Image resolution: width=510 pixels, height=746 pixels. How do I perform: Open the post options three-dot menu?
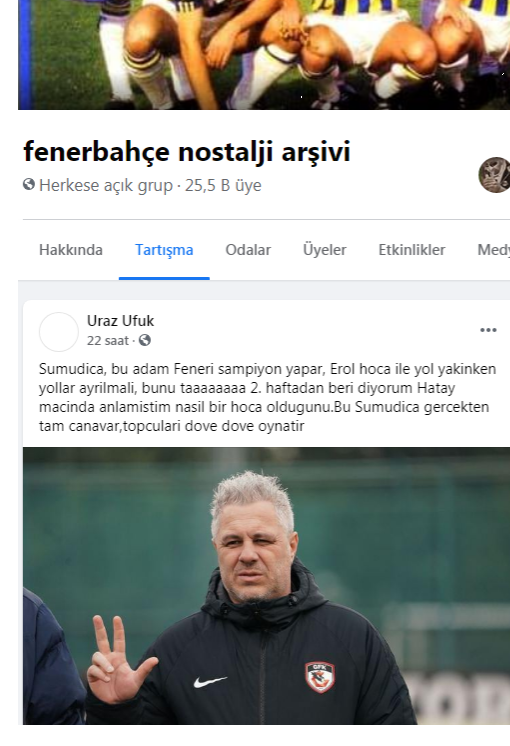coord(488,330)
